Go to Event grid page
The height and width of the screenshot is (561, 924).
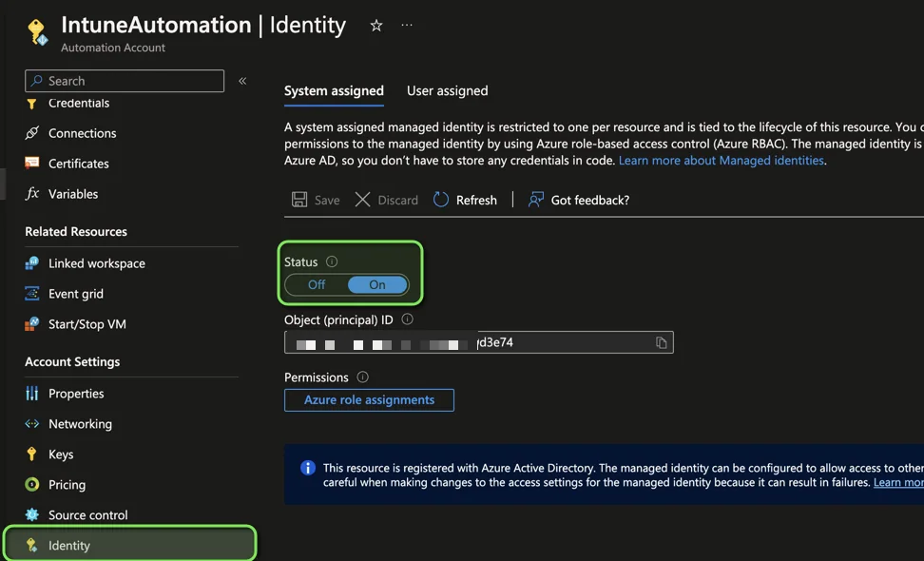[75, 294]
